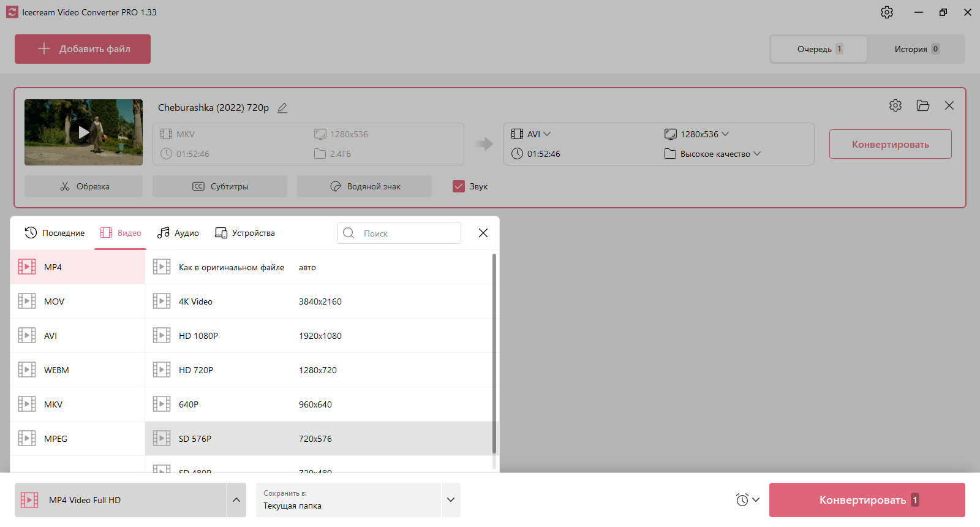
Task: Click the Добавить файл button
Action: (x=83, y=49)
